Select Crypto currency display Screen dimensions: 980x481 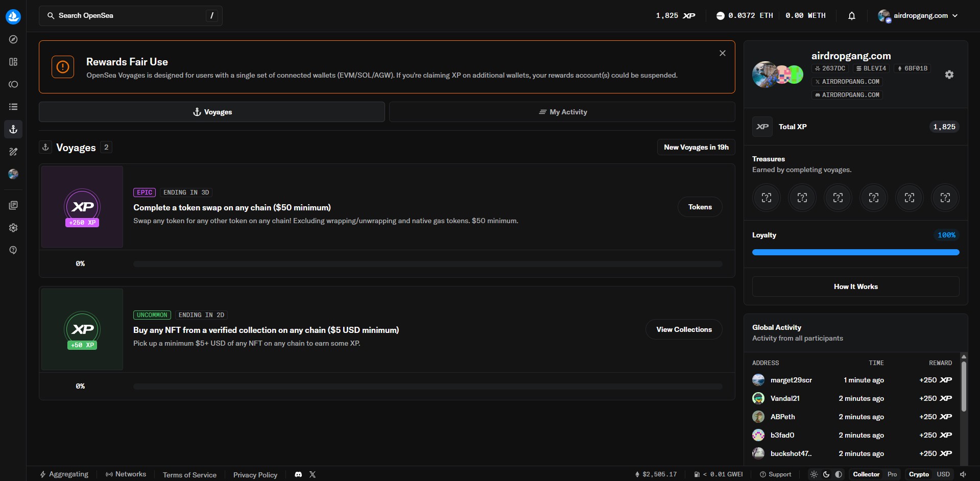coord(919,474)
